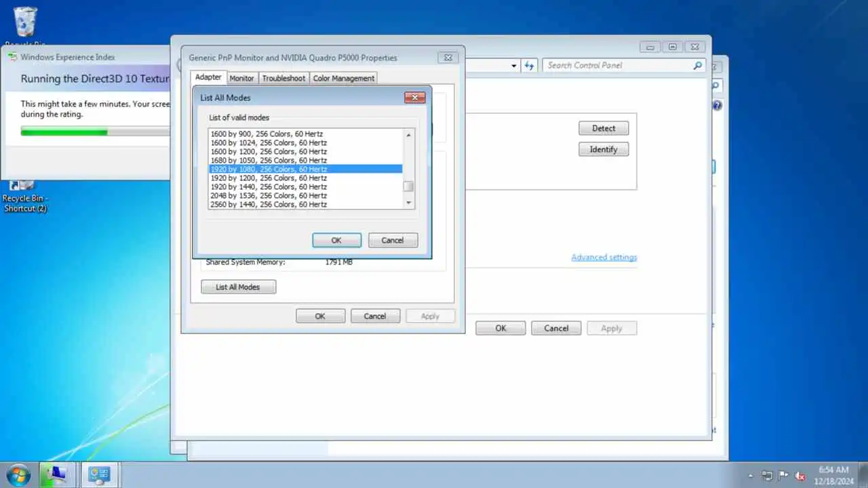Click Cancel in the monitor Properties dialog

pos(374,316)
